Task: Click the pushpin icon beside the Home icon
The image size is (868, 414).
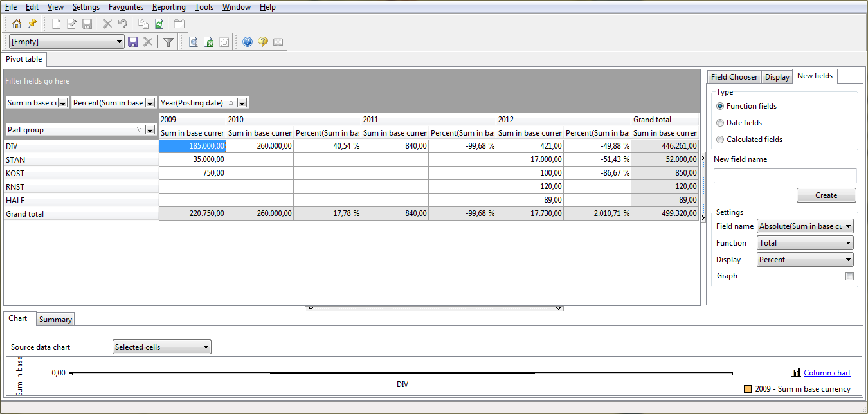Action: pyautogui.click(x=31, y=24)
